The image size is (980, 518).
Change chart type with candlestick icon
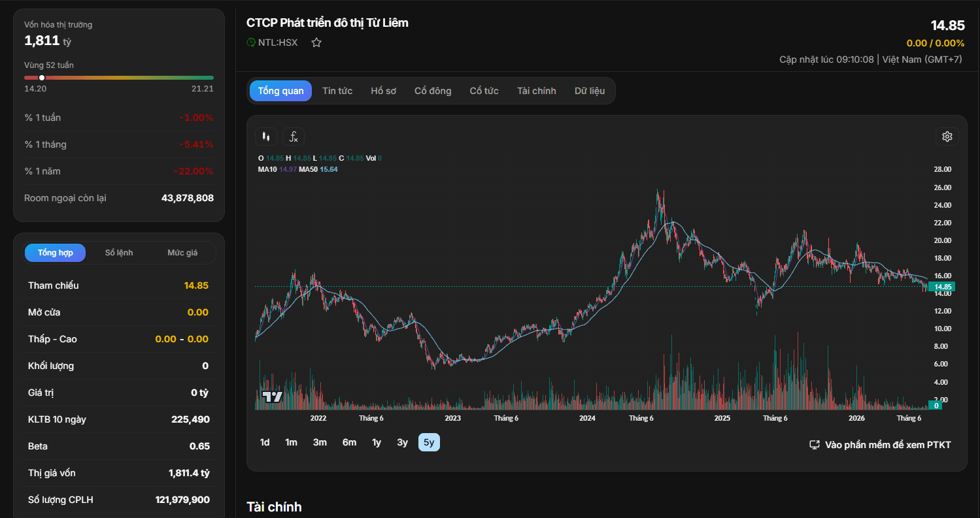265,137
